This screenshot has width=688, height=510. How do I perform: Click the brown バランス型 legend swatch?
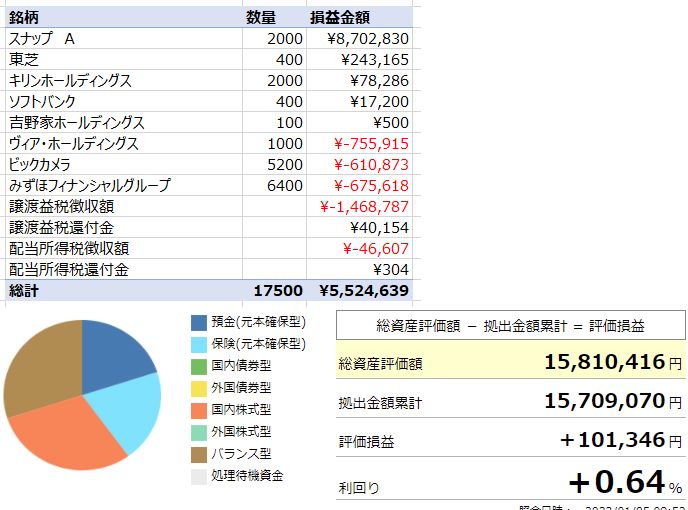(x=199, y=454)
